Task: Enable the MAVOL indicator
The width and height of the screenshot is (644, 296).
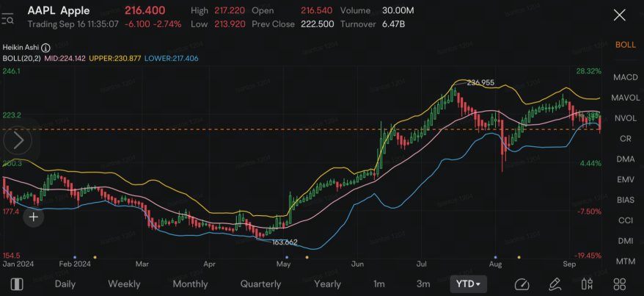Action: tap(625, 98)
